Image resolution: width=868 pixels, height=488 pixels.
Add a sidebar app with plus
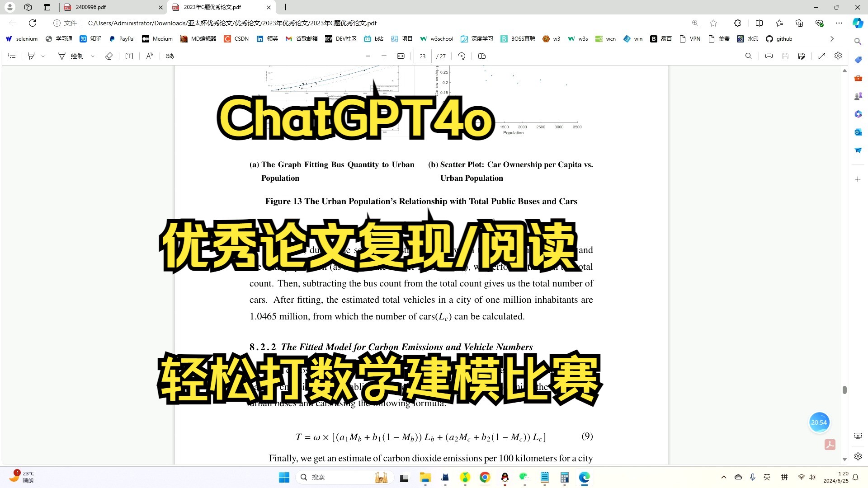pos(858,179)
